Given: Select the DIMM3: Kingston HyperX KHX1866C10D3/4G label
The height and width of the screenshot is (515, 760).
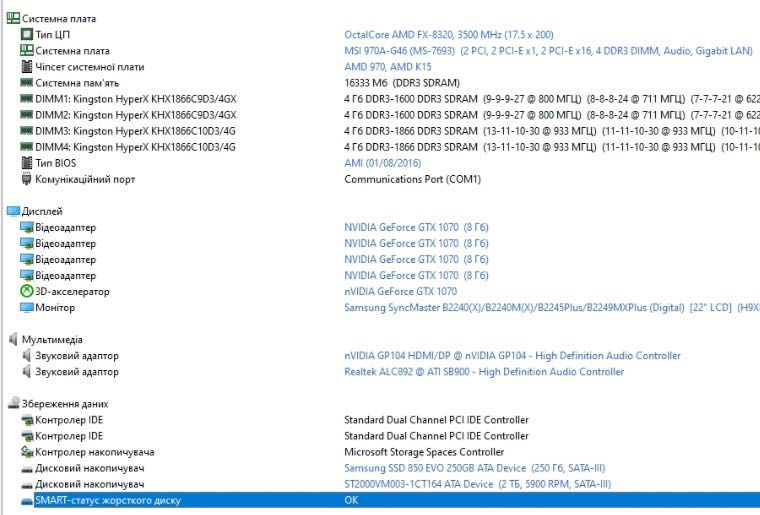Looking at the screenshot, I should click(x=135, y=130).
